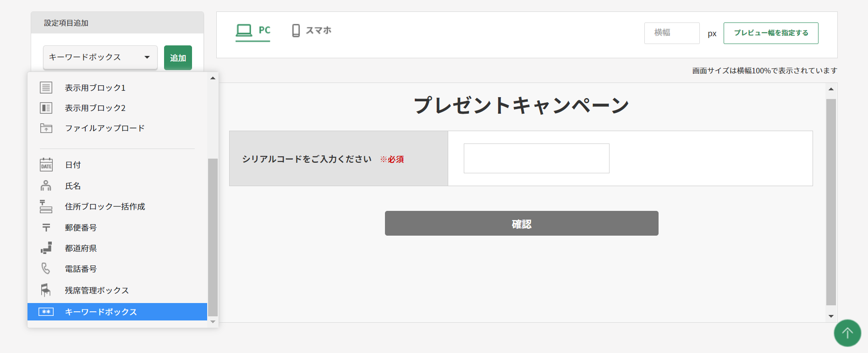Click the telephone handset icon
The image size is (868, 353).
46,269
